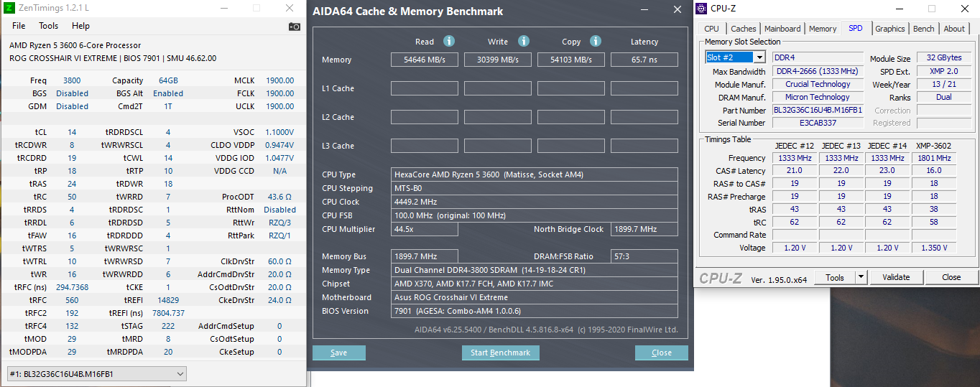Click the CPU-Z title bar app icon
980x387 pixels.
tap(702, 9)
